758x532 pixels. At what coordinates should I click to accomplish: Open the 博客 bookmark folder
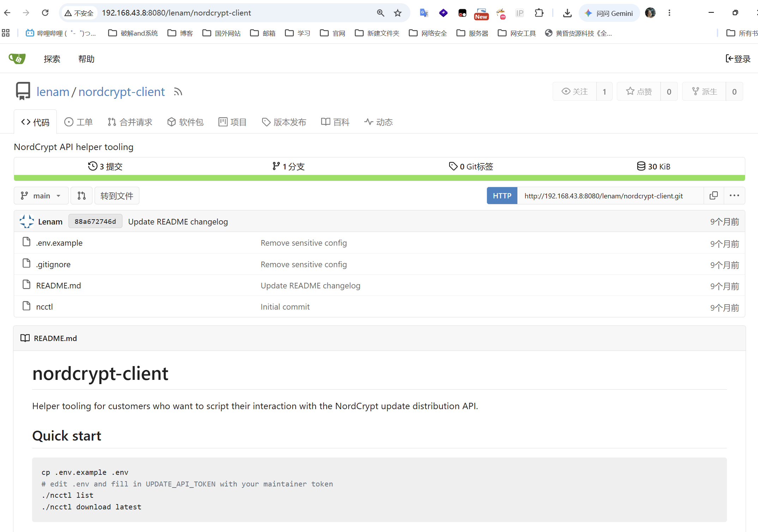pos(180,33)
